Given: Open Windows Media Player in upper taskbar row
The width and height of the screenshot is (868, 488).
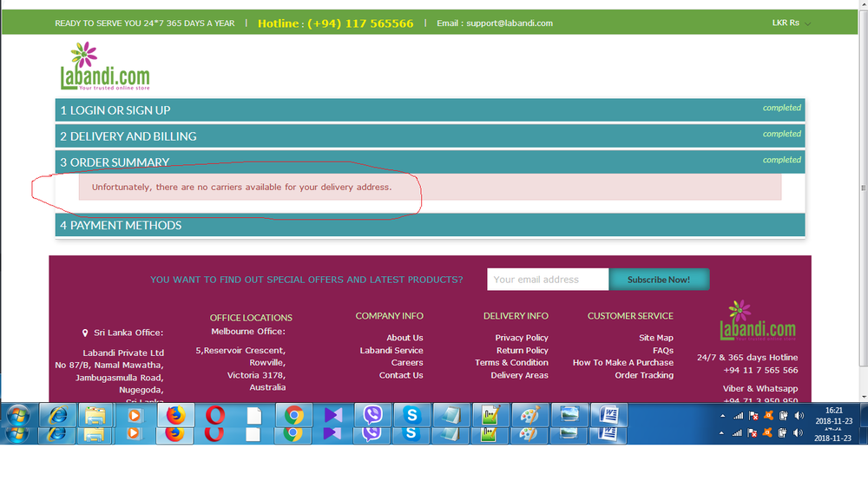Looking at the screenshot, I should click(135, 415).
